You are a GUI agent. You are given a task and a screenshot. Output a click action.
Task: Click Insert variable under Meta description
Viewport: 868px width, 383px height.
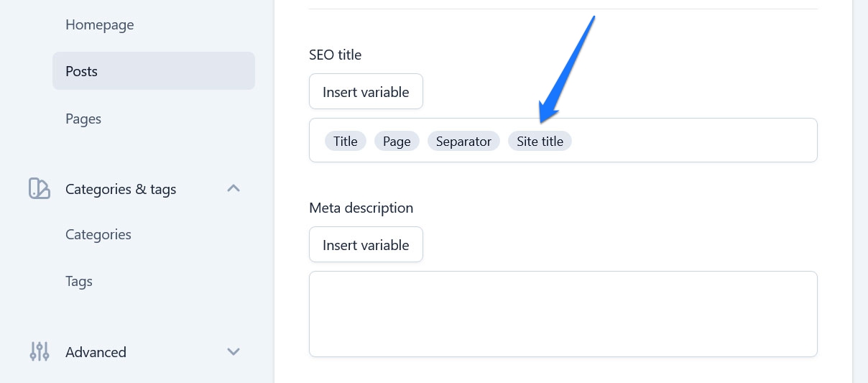tap(366, 245)
